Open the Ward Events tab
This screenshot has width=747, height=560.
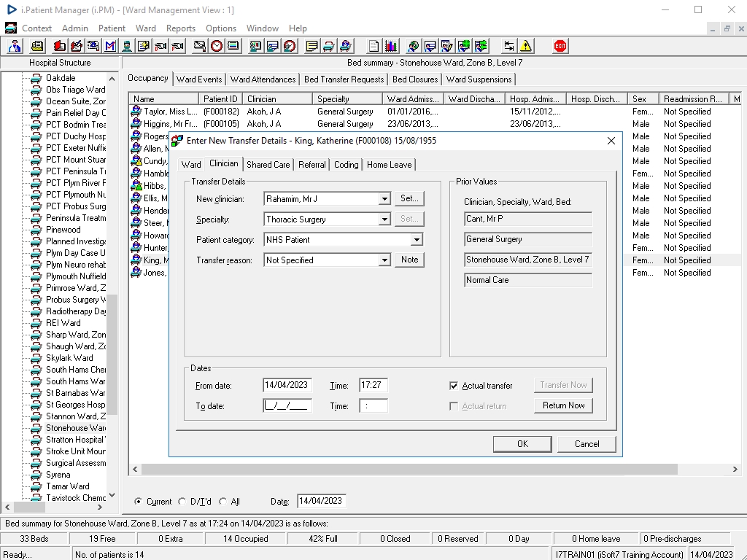point(199,79)
